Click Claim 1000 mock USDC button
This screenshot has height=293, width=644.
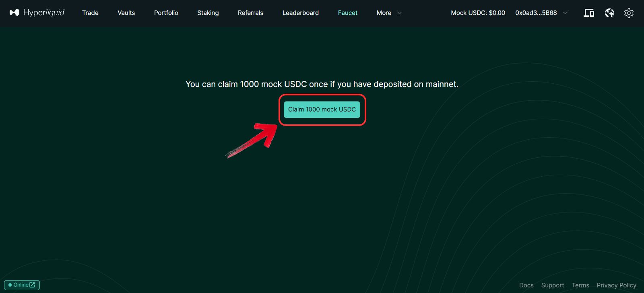coord(322,109)
